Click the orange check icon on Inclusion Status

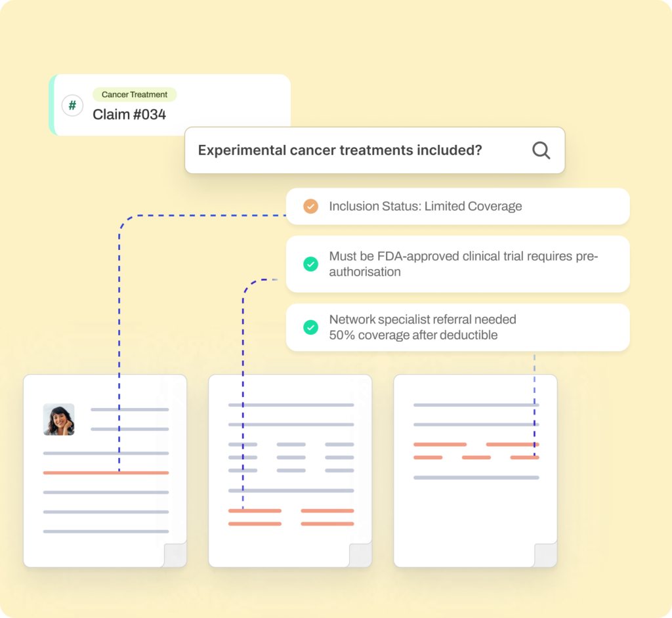310,206
